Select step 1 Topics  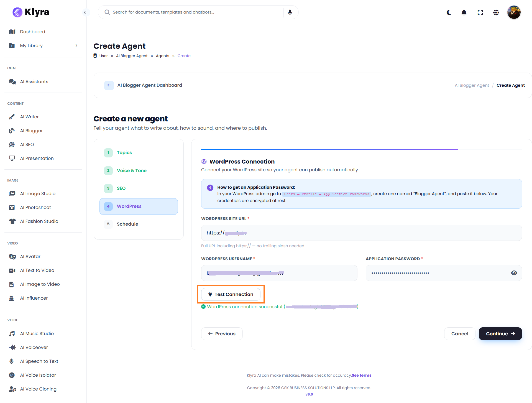[139, 152]
